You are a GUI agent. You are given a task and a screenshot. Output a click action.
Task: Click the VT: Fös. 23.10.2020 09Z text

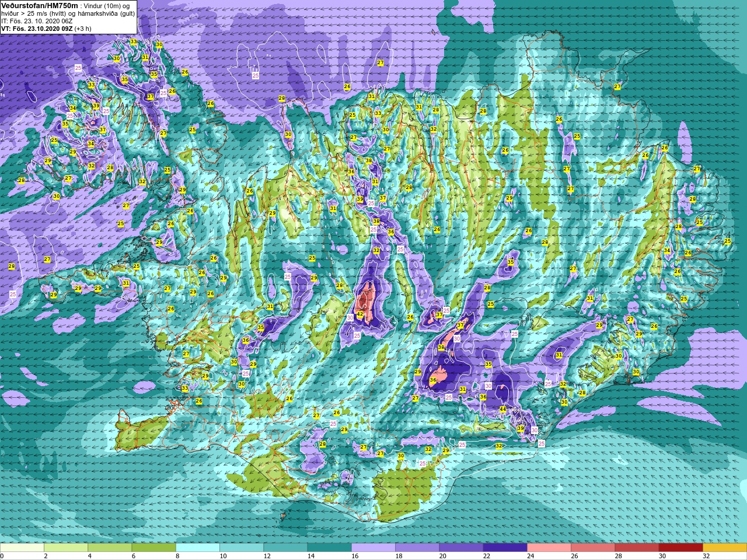pos(37,29)
